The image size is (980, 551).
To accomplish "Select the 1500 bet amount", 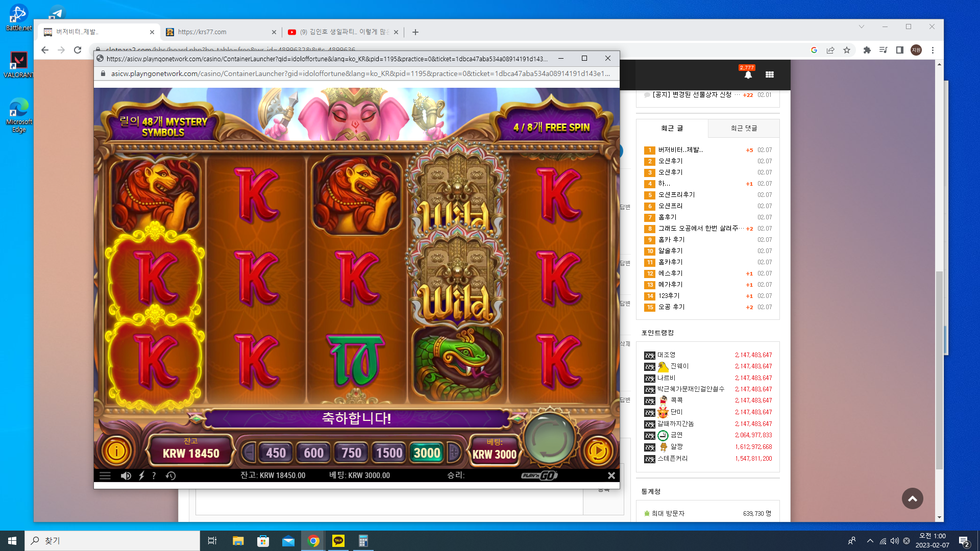I will (x=389, y=453).
